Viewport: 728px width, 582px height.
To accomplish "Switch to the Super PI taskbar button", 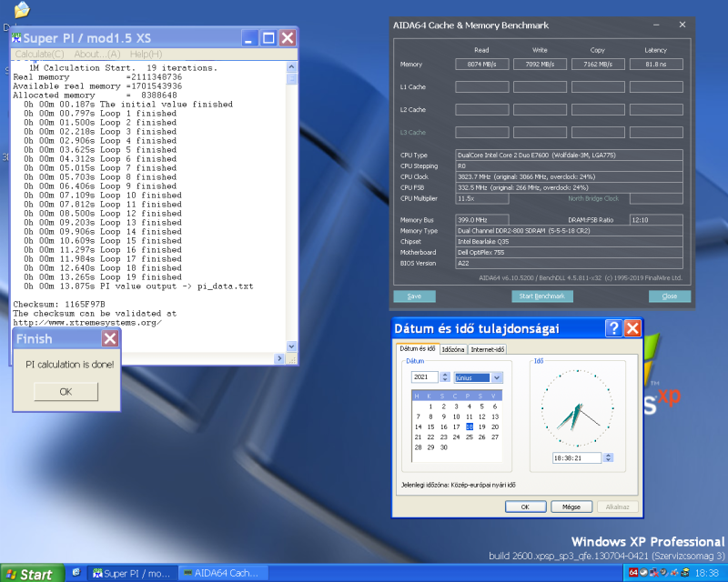I will [132, 573].
